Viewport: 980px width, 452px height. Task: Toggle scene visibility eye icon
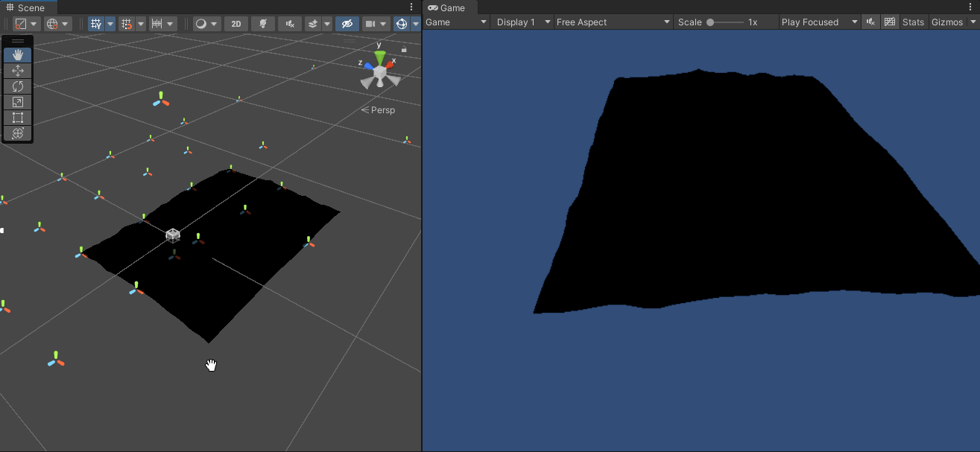pyautogui.click(x=347, y=23)
